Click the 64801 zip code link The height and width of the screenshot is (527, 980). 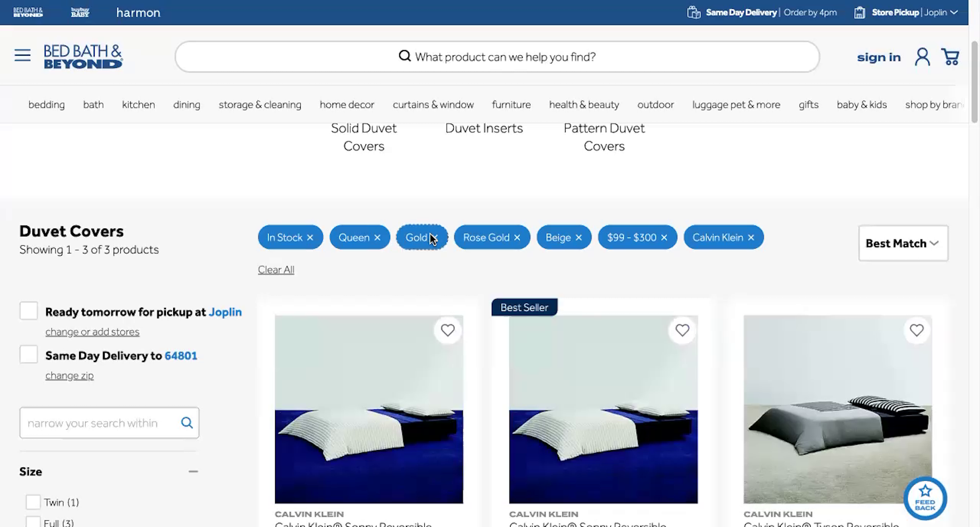[181, 355]
